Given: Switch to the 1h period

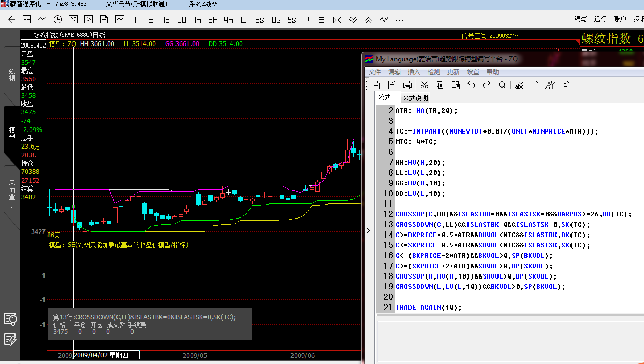Looking at the screenshot, I should click(197, 20).
